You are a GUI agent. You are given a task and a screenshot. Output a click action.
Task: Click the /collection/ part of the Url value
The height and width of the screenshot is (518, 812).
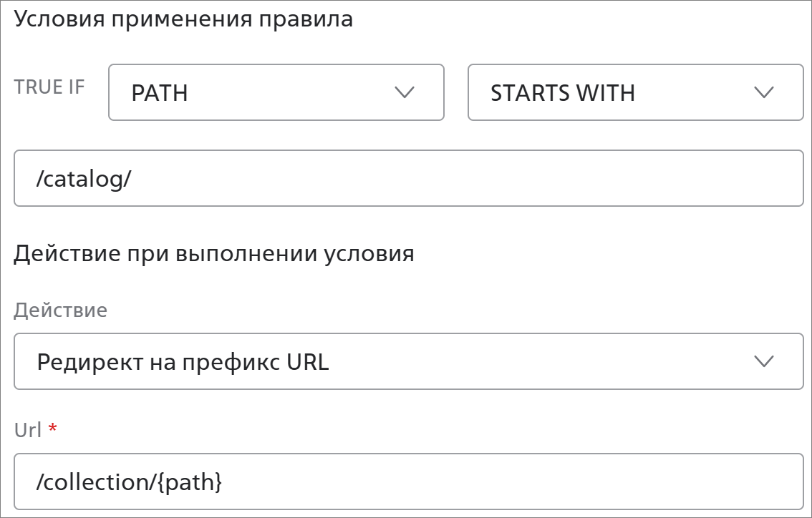95,482
